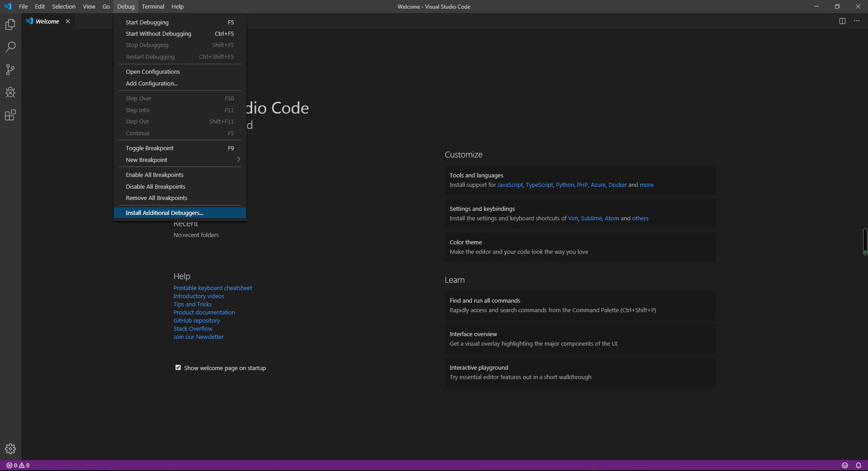Image resolution: width=868 pixels, height=471 pixels.
Task: Open the Interface overview card
Action: click(580, 339)
